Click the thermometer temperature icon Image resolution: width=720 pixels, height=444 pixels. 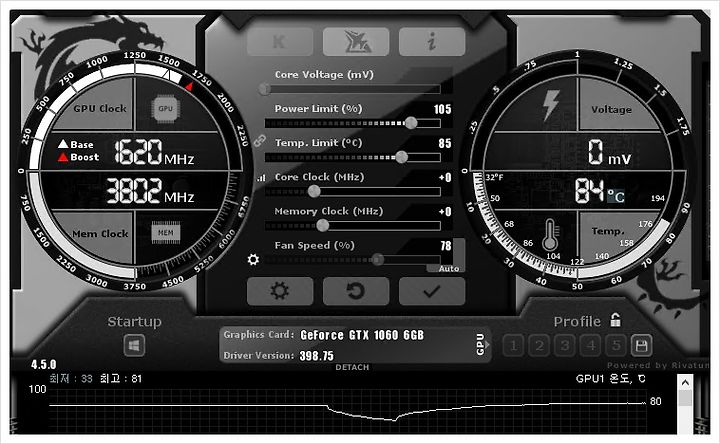pyautogui.click(x=550, y=234)
